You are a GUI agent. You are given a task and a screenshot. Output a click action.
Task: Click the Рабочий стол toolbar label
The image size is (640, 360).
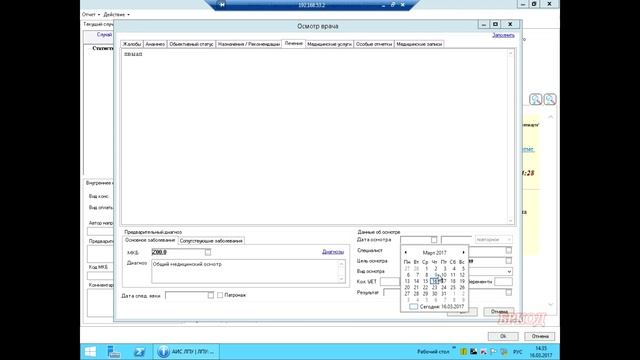tap(433, 351)
